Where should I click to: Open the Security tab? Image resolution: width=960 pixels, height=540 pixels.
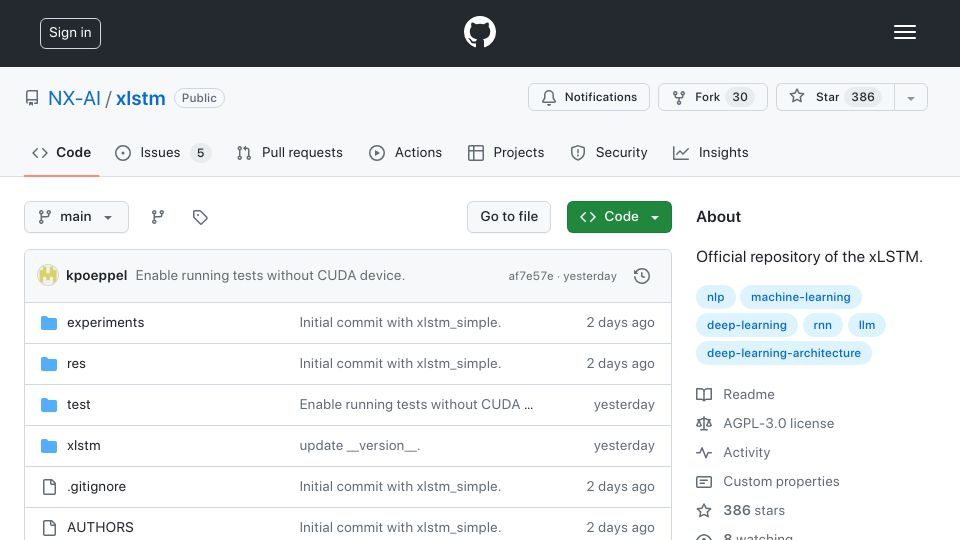coord(609,152)
